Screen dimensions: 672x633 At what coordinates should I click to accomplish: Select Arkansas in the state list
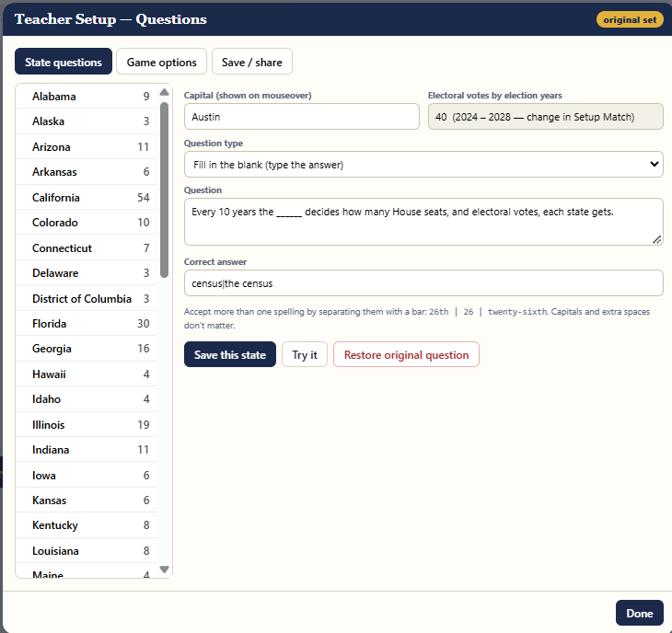click(87, 172)
